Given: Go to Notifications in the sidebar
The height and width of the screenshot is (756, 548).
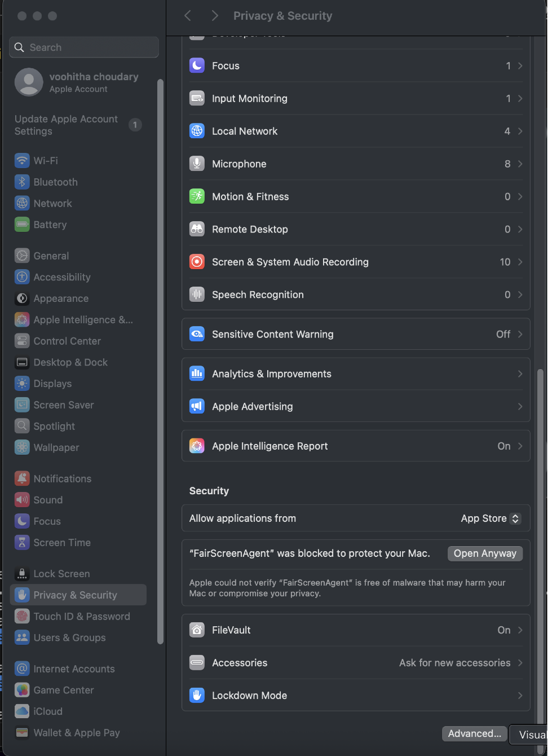Looking at the screenshot, I should click(x=62, y=479).
